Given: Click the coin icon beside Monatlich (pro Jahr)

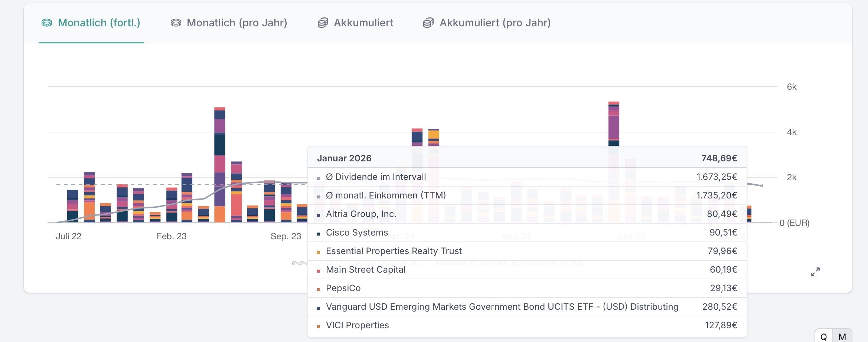Looking at the screenshot, I should click(x=176, y=23).
